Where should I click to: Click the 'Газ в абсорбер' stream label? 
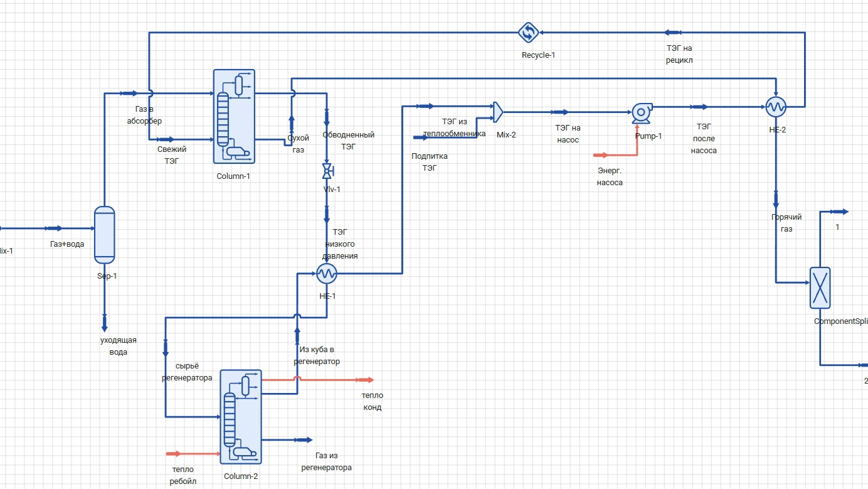[x=144, y=115]
